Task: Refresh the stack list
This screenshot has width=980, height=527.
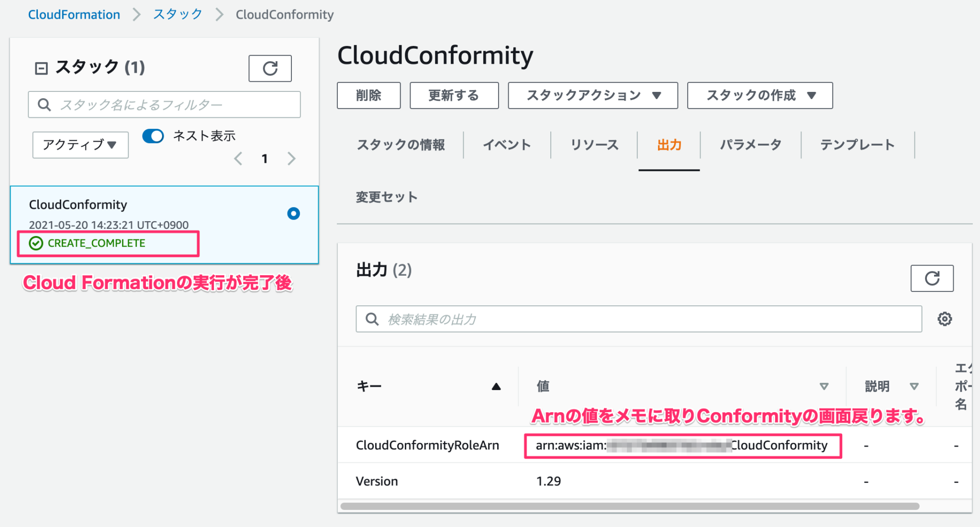Action: (x=270, y=68)
